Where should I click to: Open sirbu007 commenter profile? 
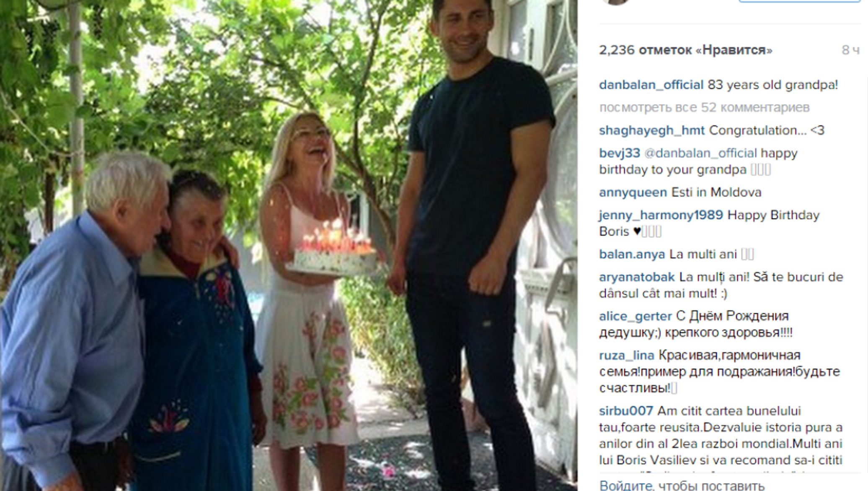[x=626, y=411]
